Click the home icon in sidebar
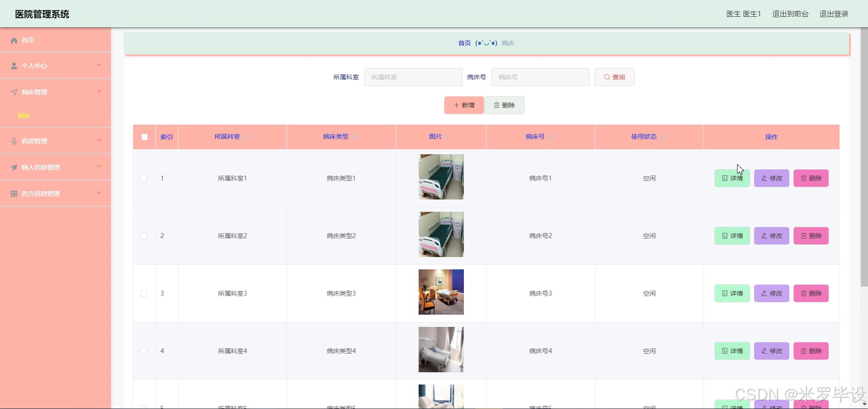This screenshot has height=409, width=868. [14, 40]
